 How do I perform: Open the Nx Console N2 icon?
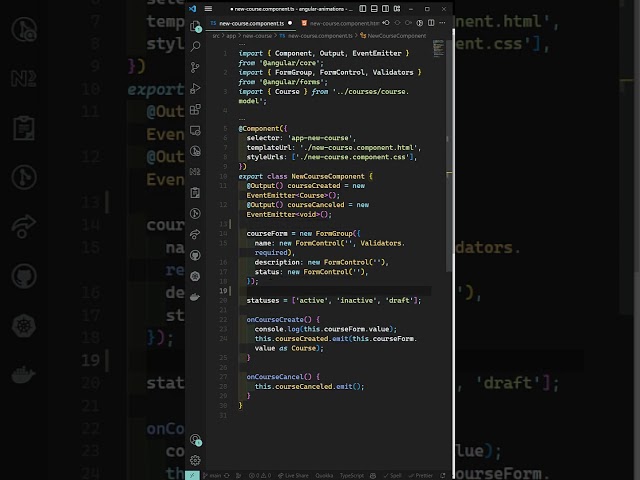pyautogui.click(x=196, y=172)
